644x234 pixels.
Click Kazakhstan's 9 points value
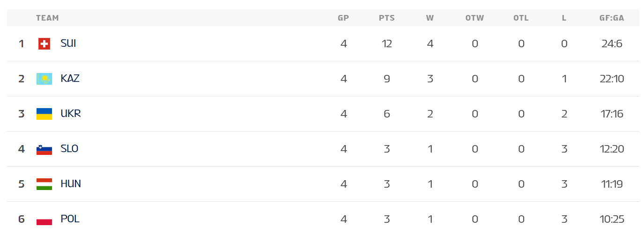pos(387,79)
